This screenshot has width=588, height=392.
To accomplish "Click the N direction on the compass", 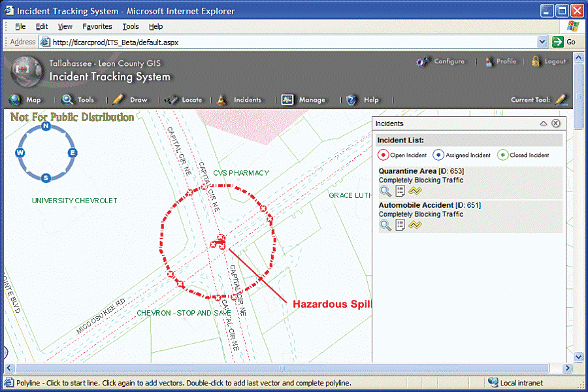I will coord(46,127).
